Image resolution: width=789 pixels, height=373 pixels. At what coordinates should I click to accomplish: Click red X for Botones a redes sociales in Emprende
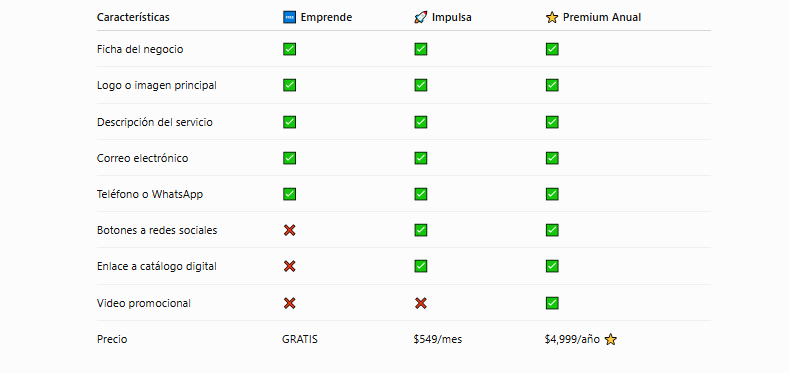[289, 231]
